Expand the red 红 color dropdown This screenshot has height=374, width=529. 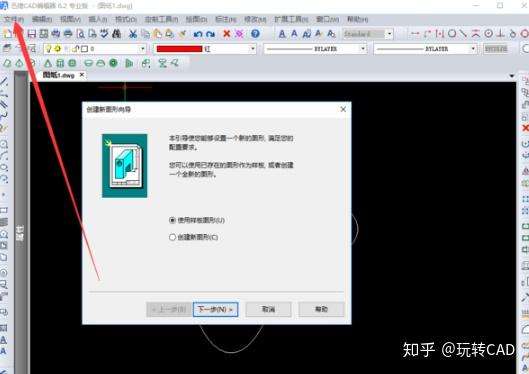click(253, 49)
